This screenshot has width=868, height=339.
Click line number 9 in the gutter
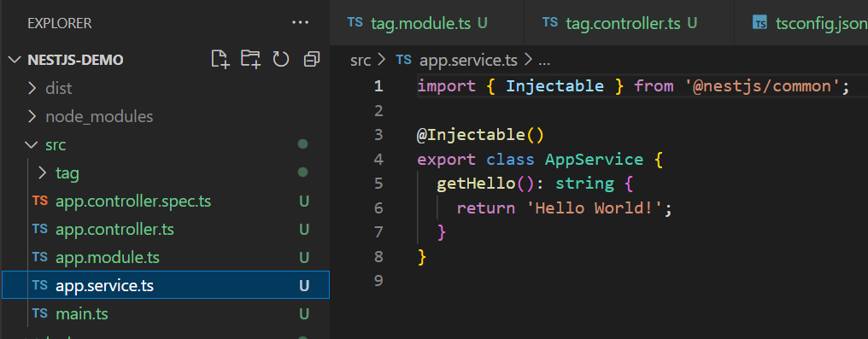coord(378,281)
